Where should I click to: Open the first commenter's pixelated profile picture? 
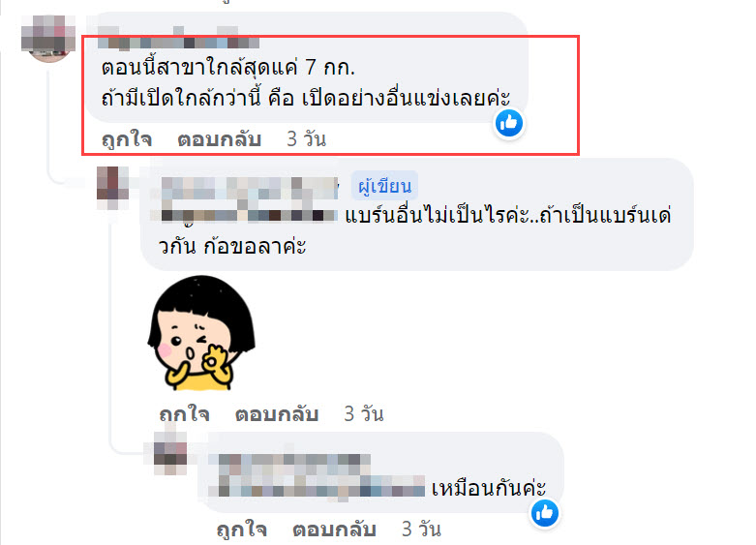click(x=48, y=38)
